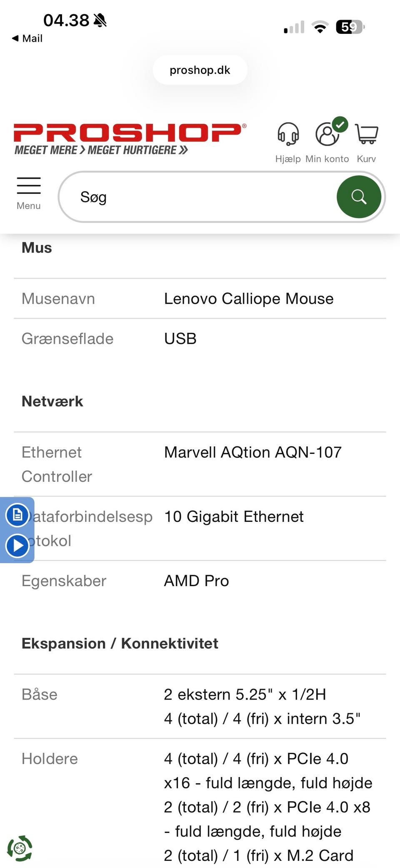This screenshot has width=400, height=868.
Task: Open the Hjælp headset icon
Action: pyautogui.click(x=288, y=134)
